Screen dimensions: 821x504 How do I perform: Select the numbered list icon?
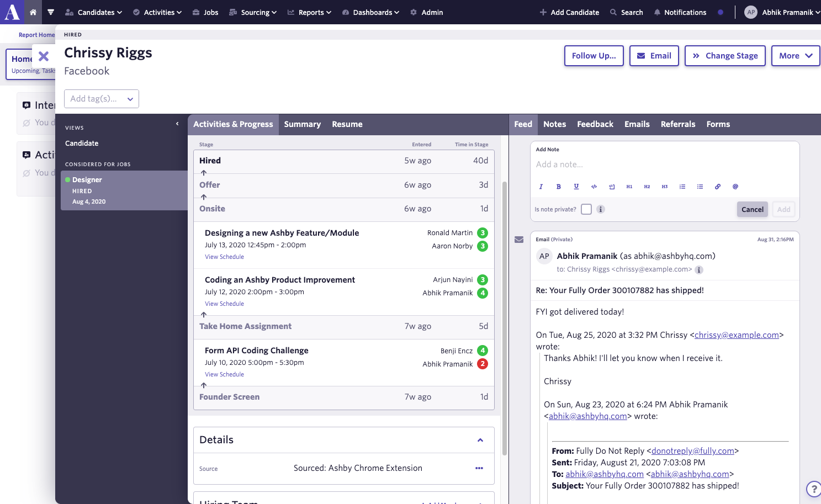682,187
